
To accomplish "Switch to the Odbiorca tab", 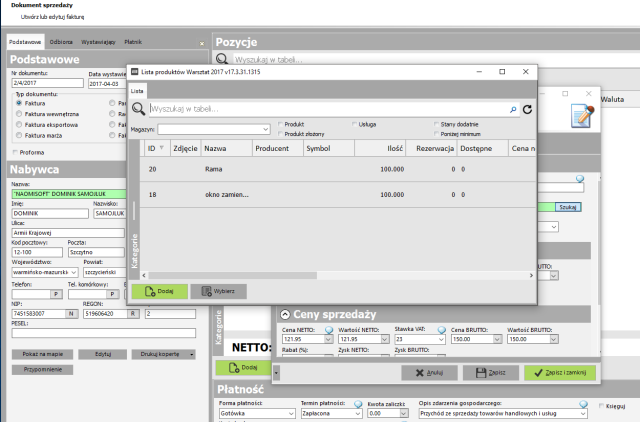I will coord(61,42).
